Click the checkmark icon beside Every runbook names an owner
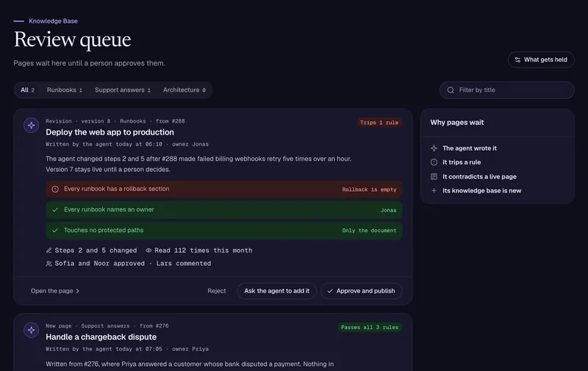The image size is (588, 371). point(55,210)
